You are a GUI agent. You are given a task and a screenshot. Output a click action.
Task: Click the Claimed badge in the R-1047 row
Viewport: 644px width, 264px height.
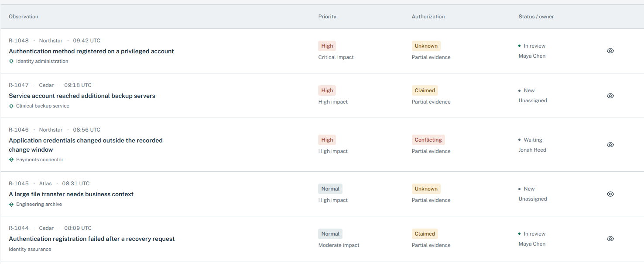(425, 90)
